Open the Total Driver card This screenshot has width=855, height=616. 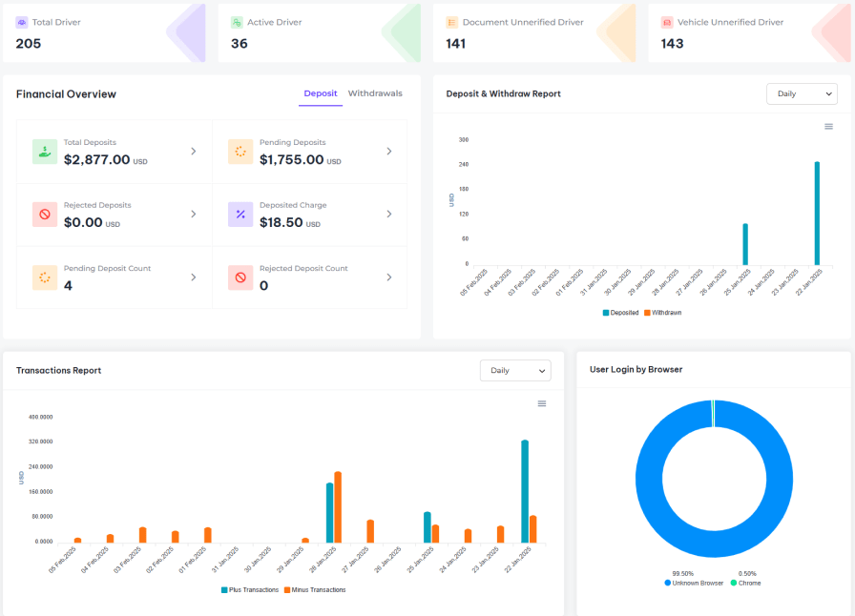[105, 33]
